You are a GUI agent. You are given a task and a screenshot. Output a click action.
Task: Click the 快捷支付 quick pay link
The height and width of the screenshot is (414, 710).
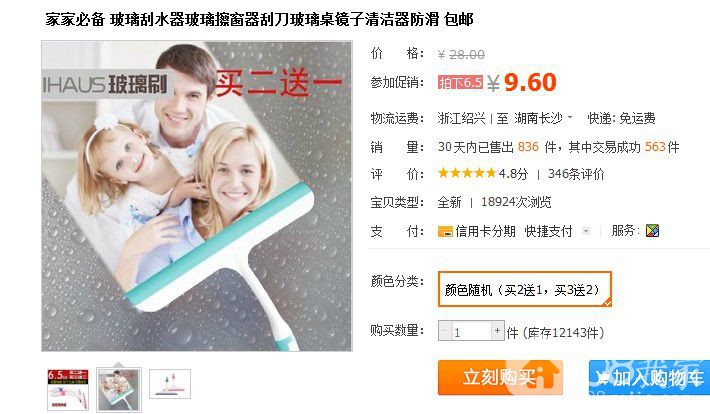(x=548, y=231)
